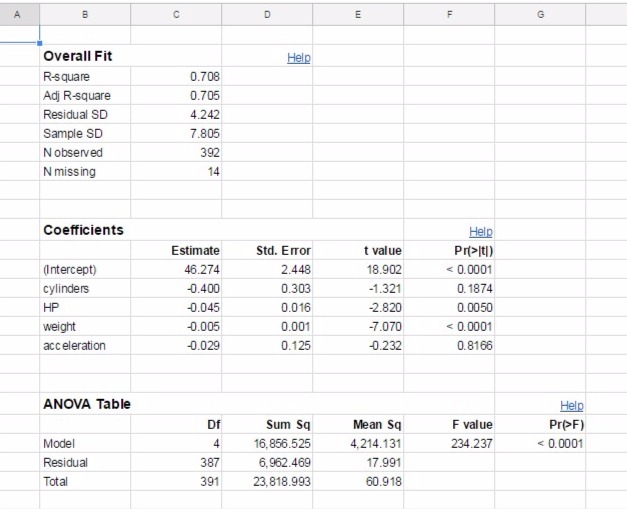Select the F value cell 234.237
This screenshot has height=509, width=627.
coord(449,443)
